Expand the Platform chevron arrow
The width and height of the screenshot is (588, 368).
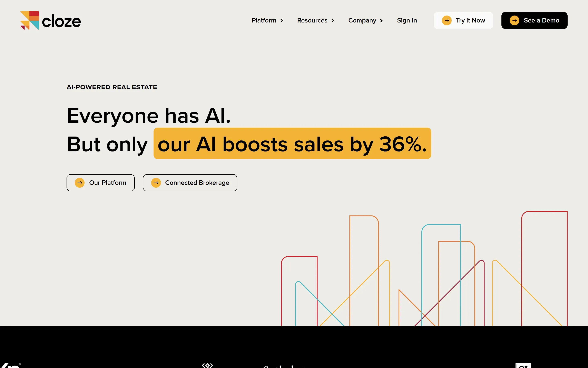click(282, 21)
